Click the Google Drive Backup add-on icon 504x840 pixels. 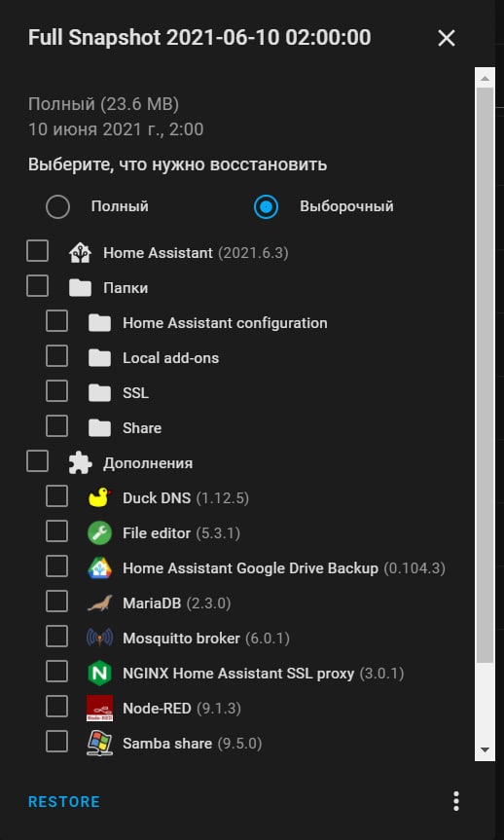[x=99, y=567]
